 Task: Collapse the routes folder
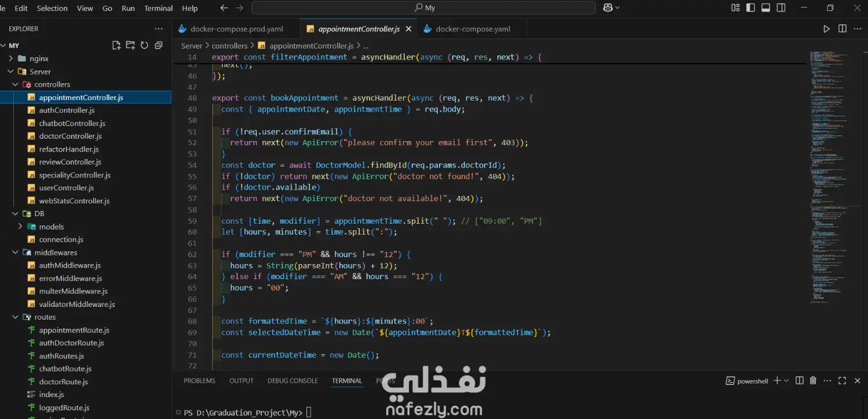click(x=15, y=317)
